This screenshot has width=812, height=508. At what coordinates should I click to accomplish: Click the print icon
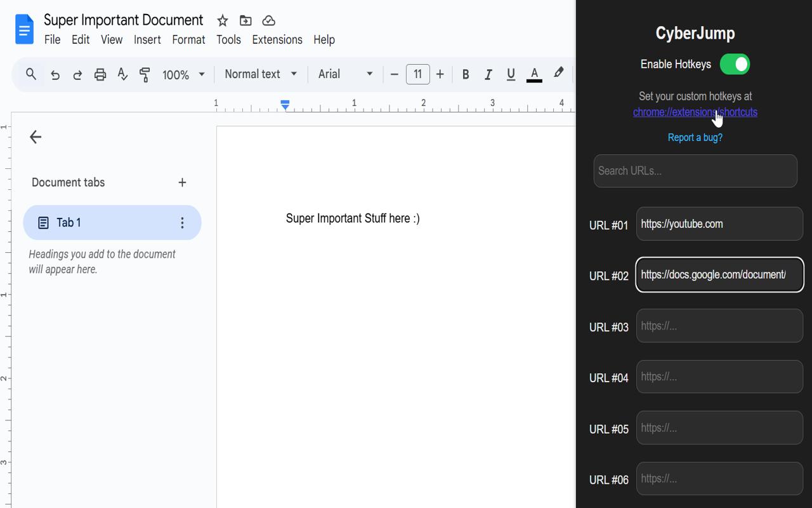[100, 74]
